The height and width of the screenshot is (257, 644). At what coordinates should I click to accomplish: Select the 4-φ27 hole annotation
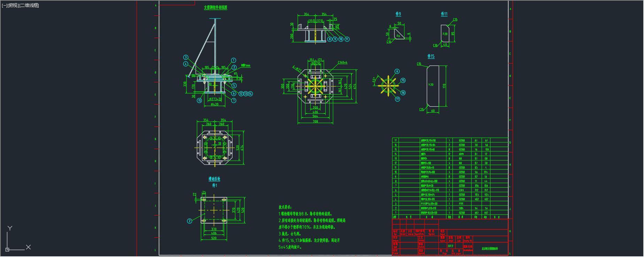297,69
